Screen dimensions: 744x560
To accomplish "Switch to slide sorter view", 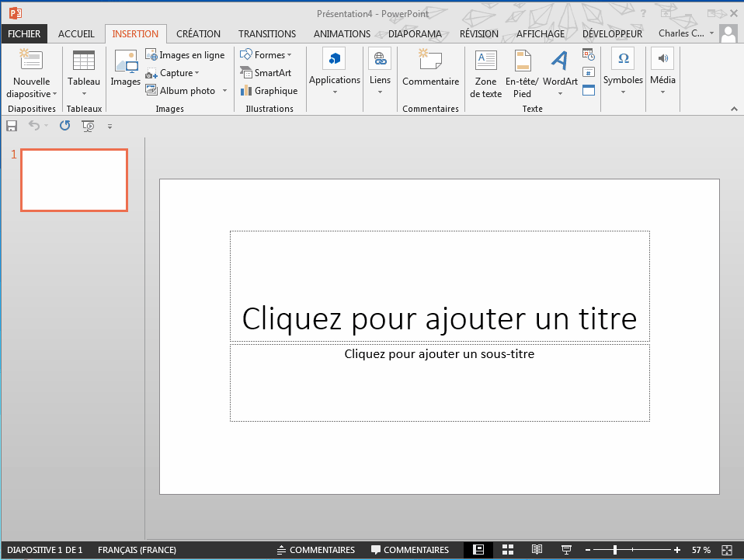I will coord(508,550).
